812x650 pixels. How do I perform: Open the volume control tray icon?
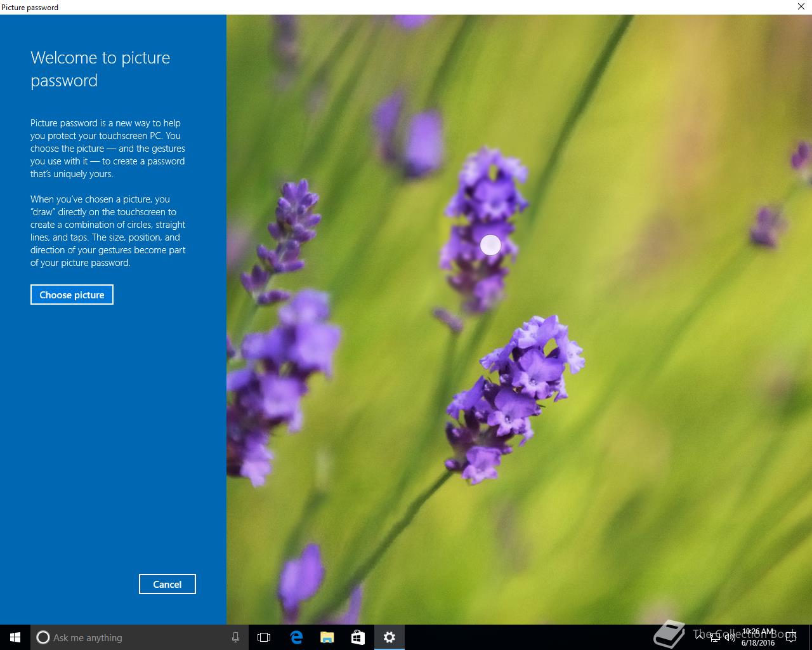(730, 637)
